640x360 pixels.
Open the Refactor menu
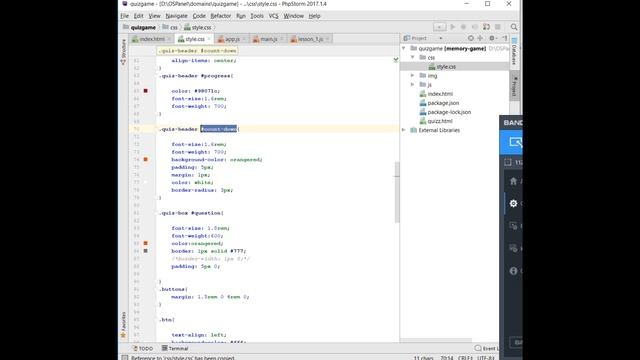(220, 16)
